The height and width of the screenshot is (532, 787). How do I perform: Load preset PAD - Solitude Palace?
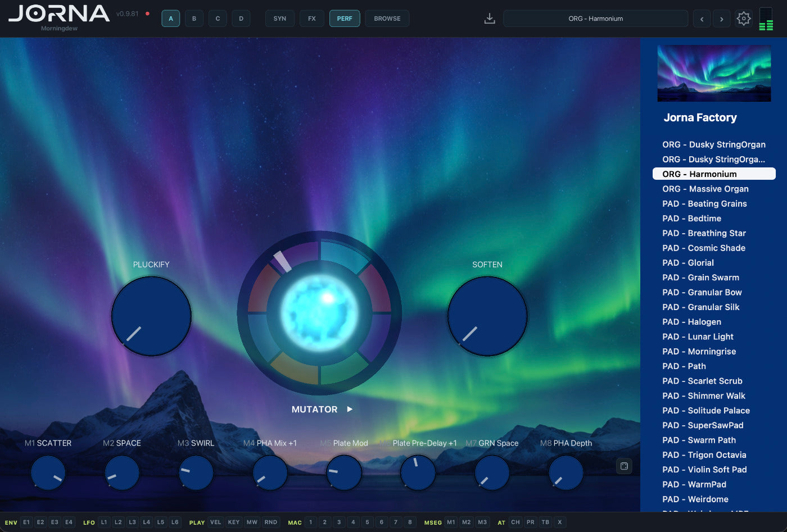click(714, 411)
